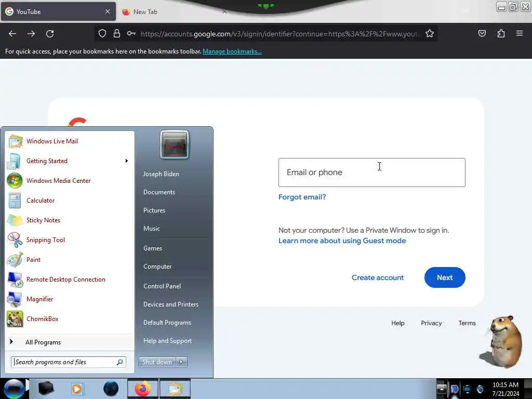Open Help and Support
Viewport: 532px width, 399px height.
(167, 341)
